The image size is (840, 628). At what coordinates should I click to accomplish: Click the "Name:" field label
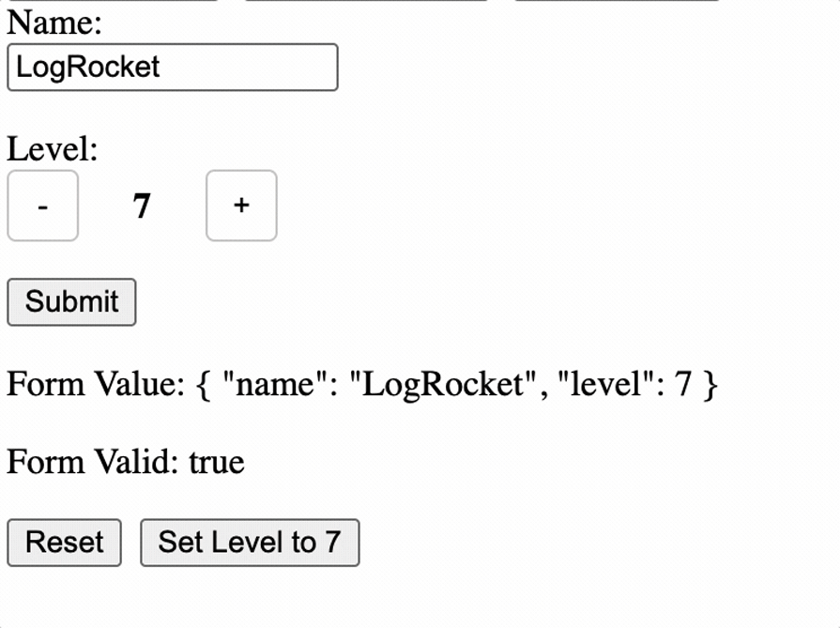[x=54, y=23]
